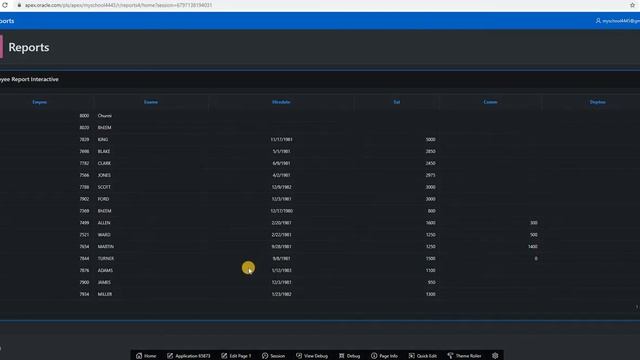
Task: Open the Deptno column header menu
Action: pyautogui.click(x=598, y=102)
